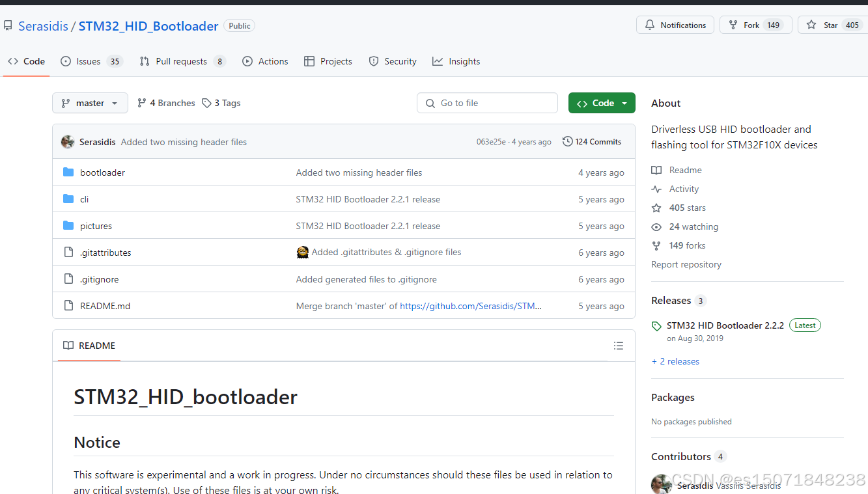Open the Readme link in About
Screen dimensions: 868x494
point(677,170)
